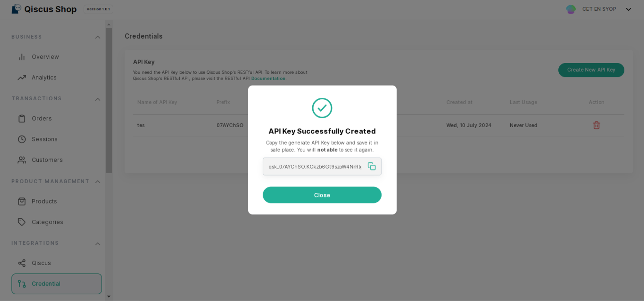Click the Customers people icon
This screenshot has height=301, width=644.
coord(22,160)
